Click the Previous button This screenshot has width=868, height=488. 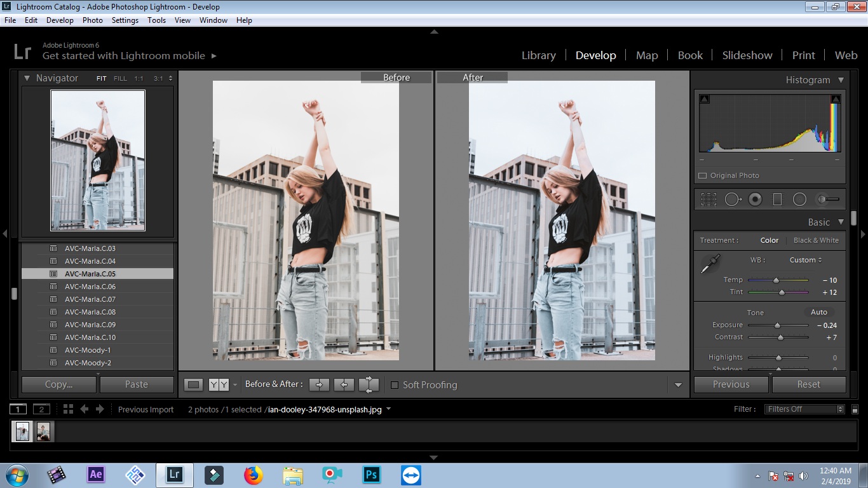pos(731,384)
